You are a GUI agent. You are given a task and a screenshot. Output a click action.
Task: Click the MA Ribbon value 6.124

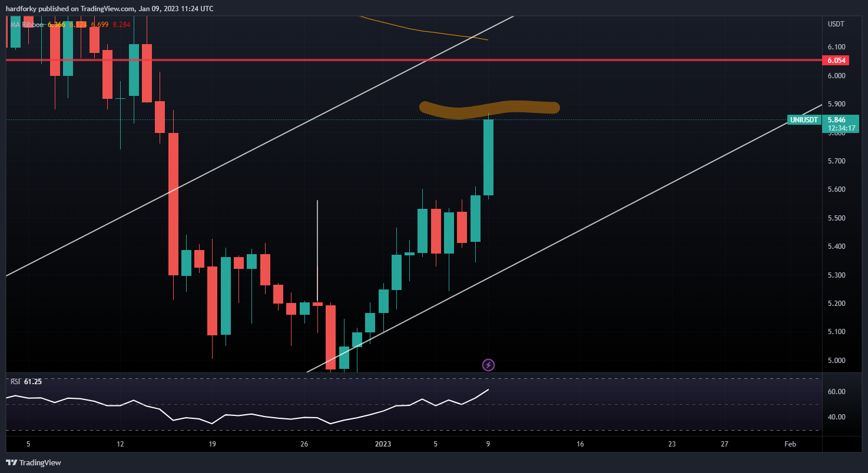coord(78,25)
